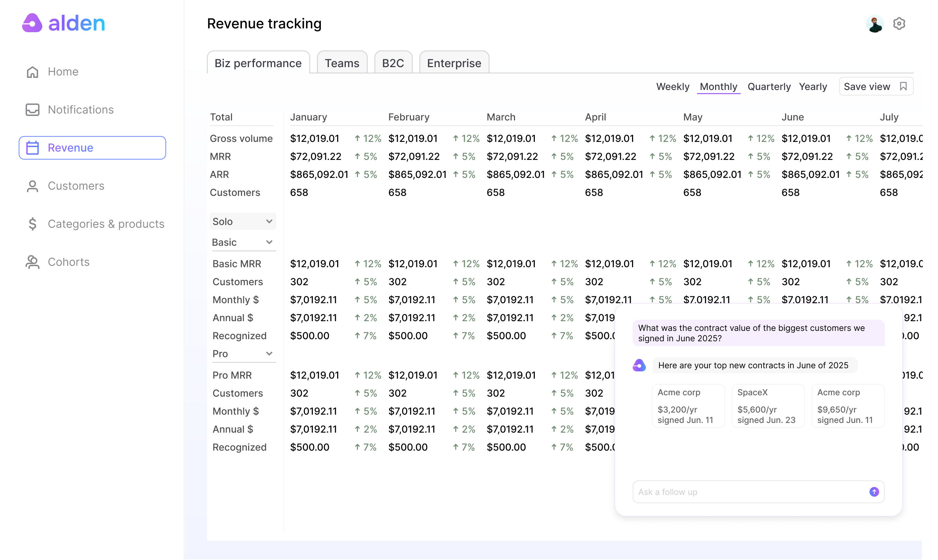Click the user profile avatar
This screenshot has height=560, width=938.
coord(874,24)
